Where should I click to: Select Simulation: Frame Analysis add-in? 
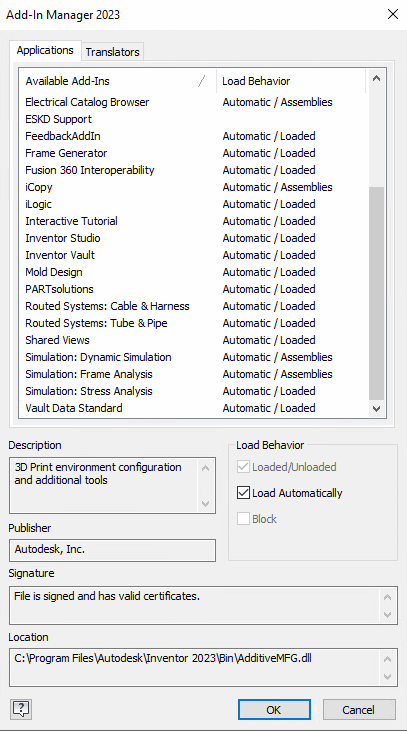(194, 374)
